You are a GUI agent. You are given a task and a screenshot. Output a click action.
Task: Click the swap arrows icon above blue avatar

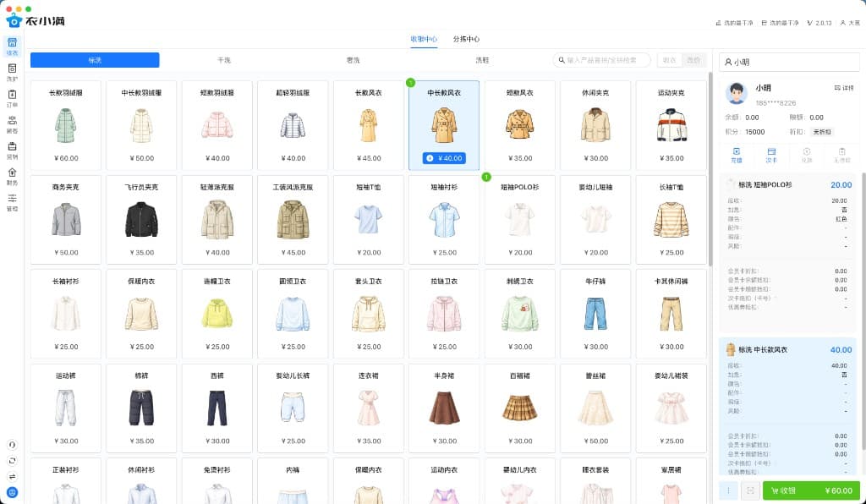coord(12,476)
